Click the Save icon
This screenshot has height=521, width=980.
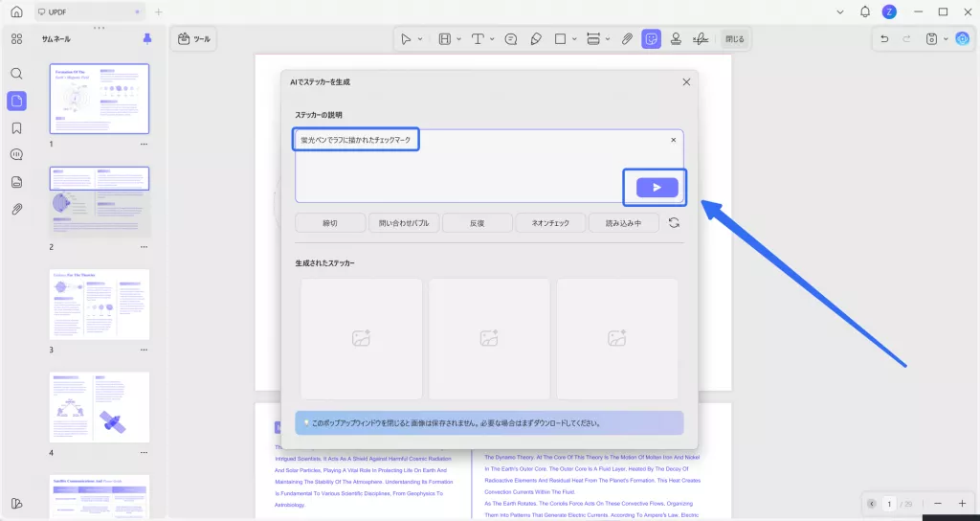pyautogui.click(x=931, y=38)
